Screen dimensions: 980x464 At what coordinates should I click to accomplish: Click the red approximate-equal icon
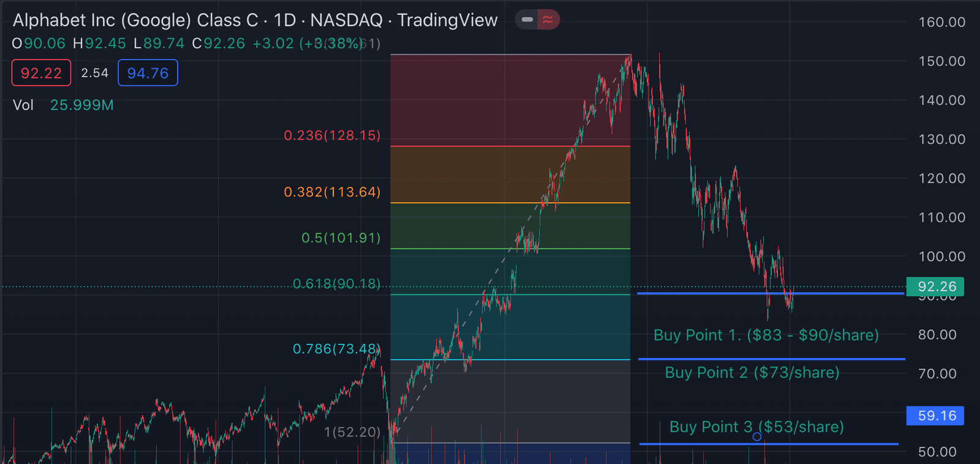point(548,20)
